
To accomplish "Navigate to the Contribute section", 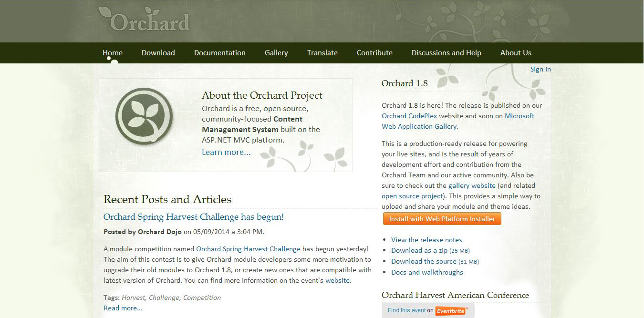I will click(374, 53).
